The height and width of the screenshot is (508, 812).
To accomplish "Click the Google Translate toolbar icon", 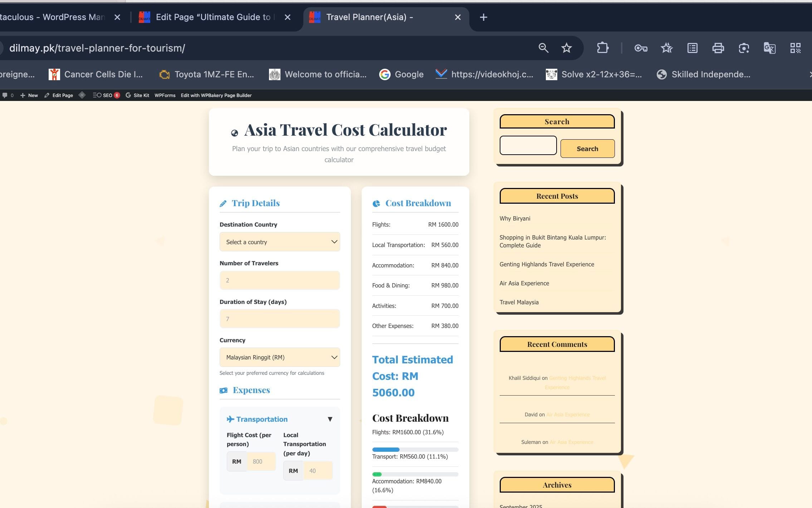I will tap(769, 48).
